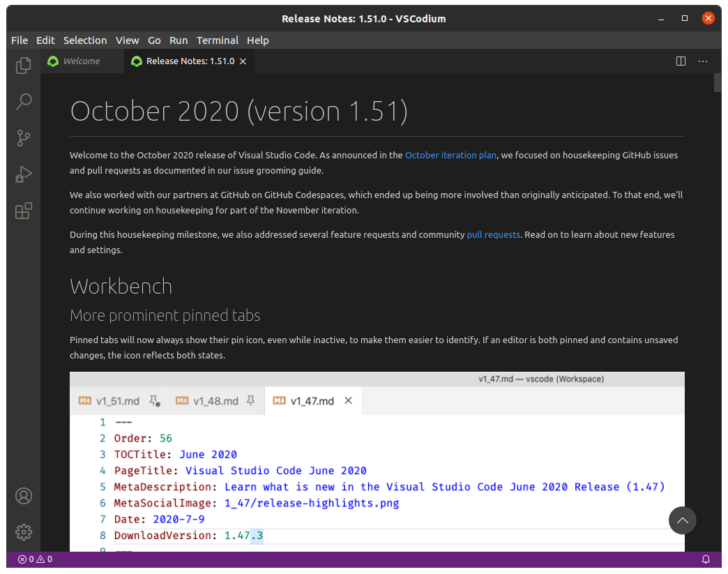Open the Manage gear menu
The image size is (728, 574).
(x=24, y=531)
